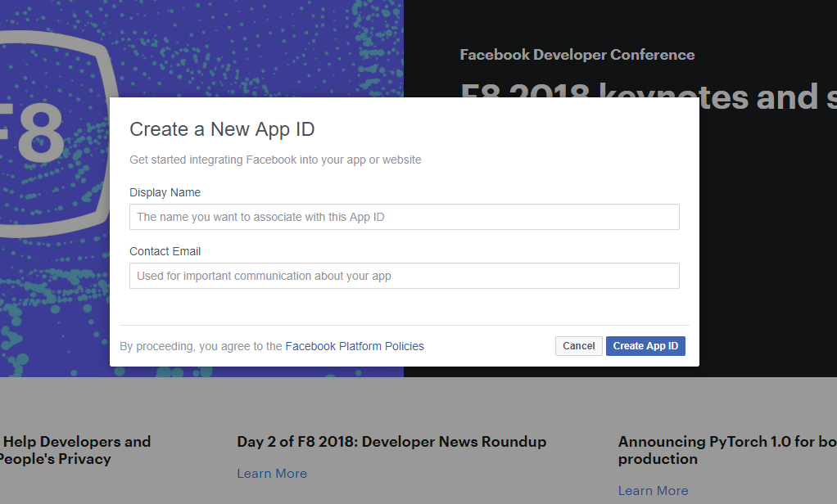Focus the Contact Email text box

point(404,276)
